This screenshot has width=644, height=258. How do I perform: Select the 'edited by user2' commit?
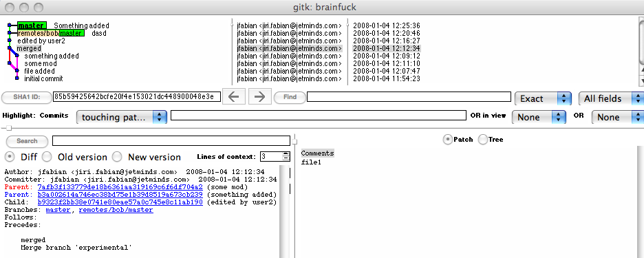41,41
